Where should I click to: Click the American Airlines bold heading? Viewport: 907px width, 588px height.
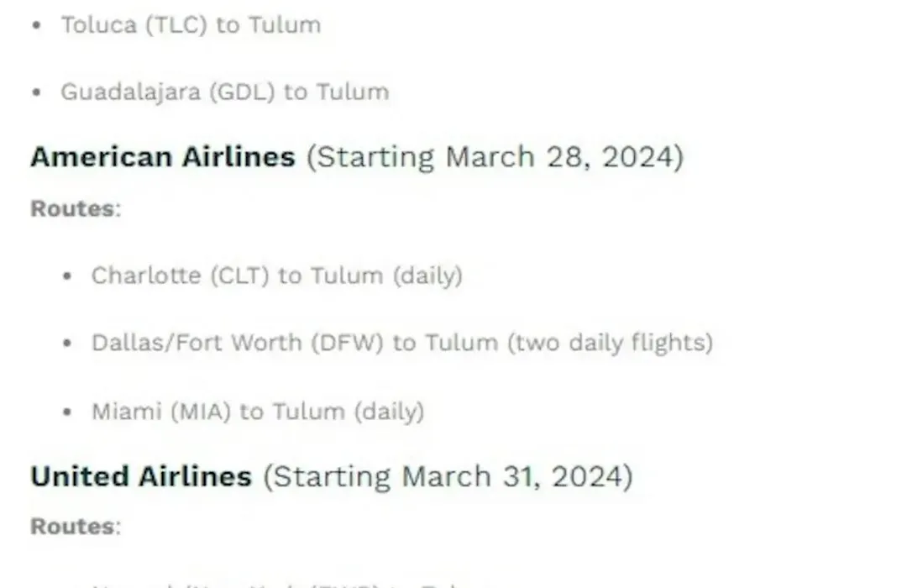(163, 157)
